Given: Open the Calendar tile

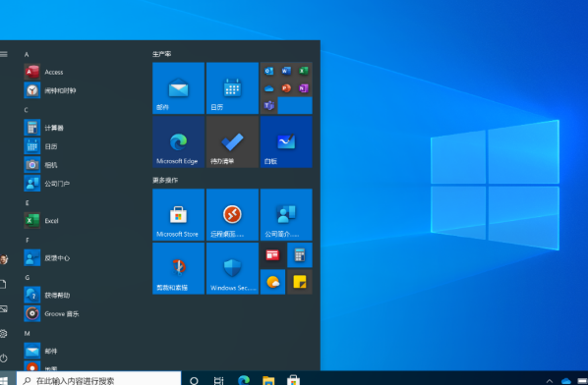Looking at the screenshot, I should click(x=232, y=88).
